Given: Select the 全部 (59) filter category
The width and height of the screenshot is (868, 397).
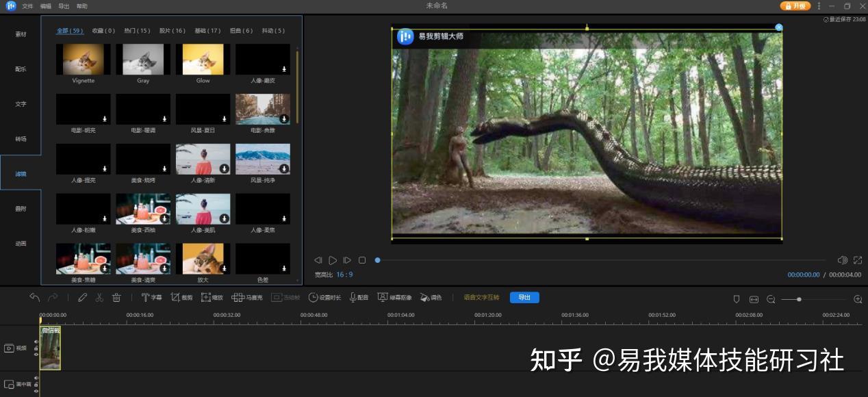Looking at the screenshot, I should (70, 31).
